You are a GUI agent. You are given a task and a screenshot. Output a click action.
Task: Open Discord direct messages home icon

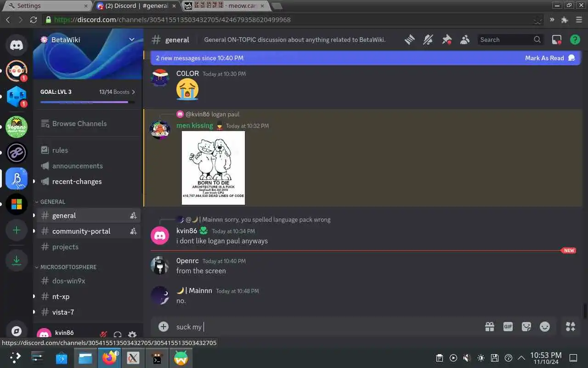pos(17,45)
